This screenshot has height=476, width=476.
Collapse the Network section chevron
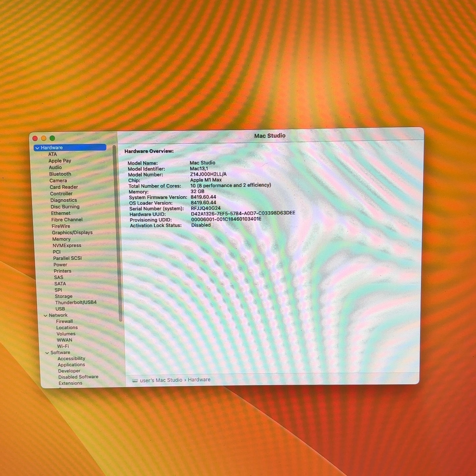tap(45, 316)
